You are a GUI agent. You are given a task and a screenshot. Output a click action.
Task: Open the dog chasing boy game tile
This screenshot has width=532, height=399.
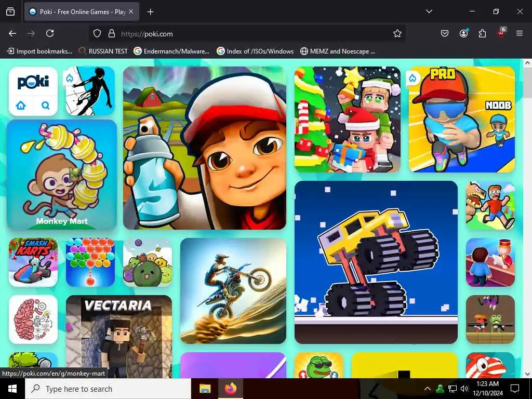[x=490, y=205]
